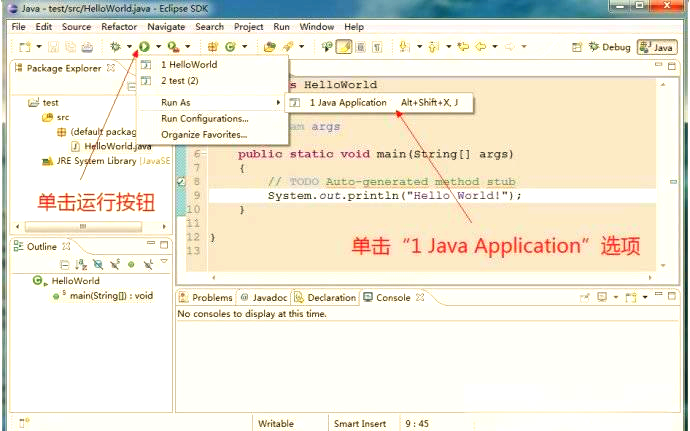This screenshot has width=690, height=431.
Task: Toggle Hide Non-Public Members in Outline
Action: point(131,265)
